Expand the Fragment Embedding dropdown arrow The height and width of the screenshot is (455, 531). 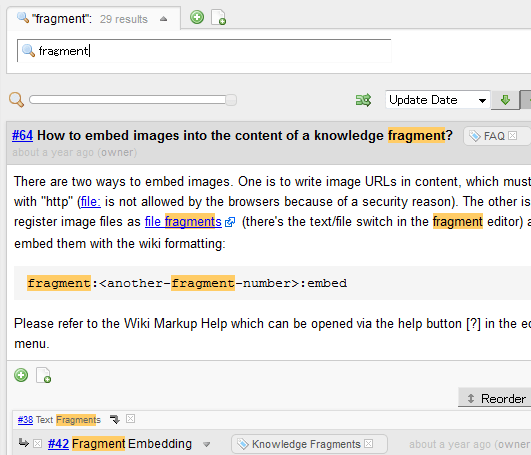click(x=206, y=444)
